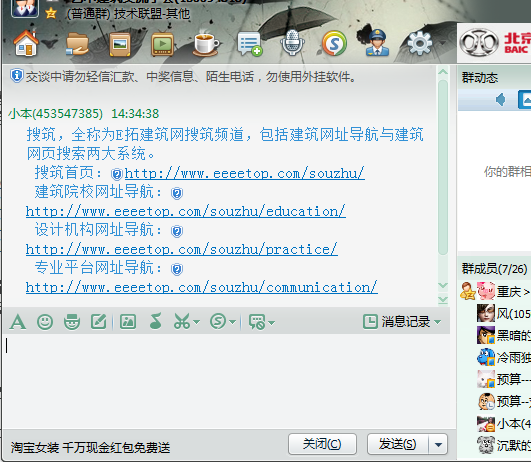This screenshot has width=531, height=462.
Task: Click the 发送(S) button
Action: (x=398, y=444)
